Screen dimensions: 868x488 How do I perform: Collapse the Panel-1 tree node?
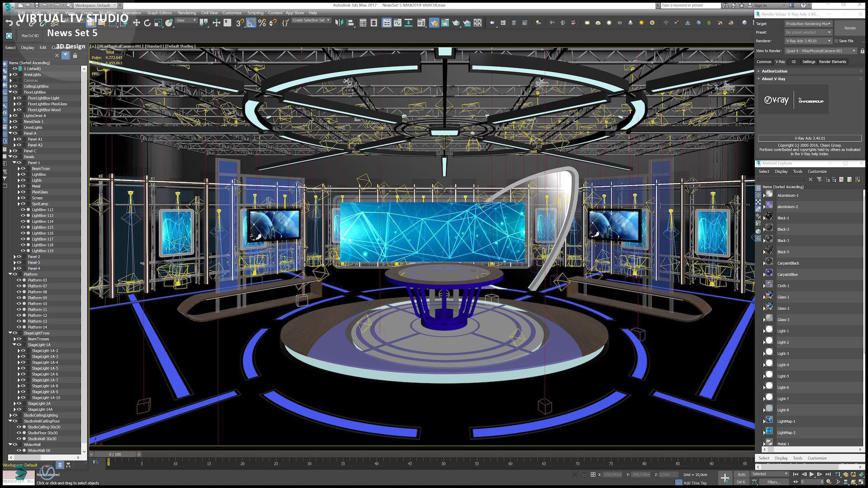[14, 163]
